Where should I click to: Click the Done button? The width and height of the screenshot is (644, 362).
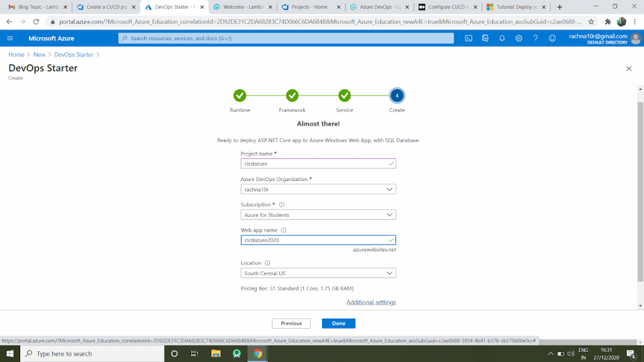[338, 323]
